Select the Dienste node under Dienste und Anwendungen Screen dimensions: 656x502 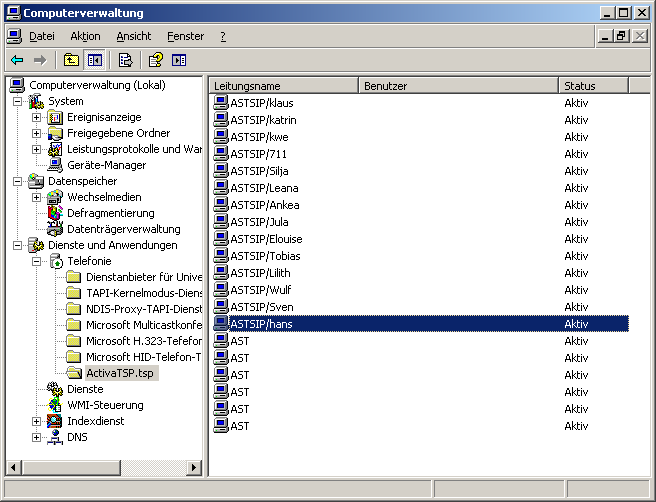point(84,389)
